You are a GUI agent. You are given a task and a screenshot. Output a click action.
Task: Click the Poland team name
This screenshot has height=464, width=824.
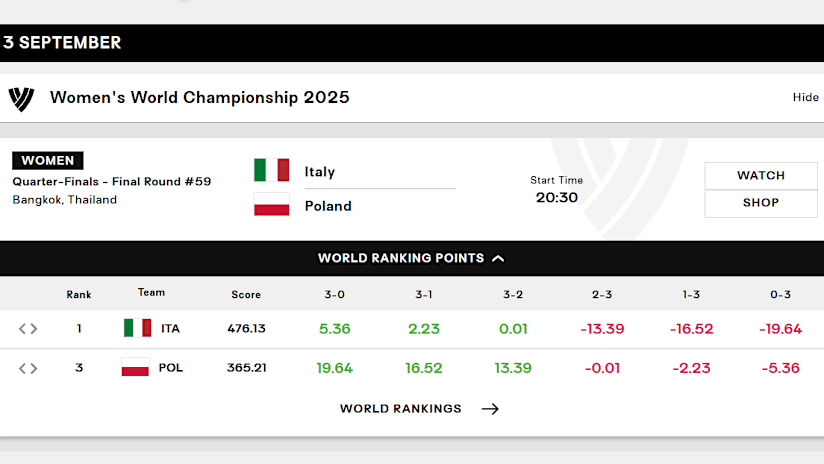coord(328,205)
